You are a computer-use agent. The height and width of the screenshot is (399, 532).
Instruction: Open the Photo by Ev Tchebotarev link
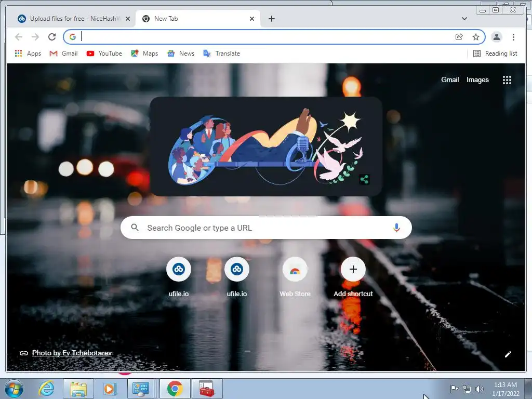click(72, 353)
